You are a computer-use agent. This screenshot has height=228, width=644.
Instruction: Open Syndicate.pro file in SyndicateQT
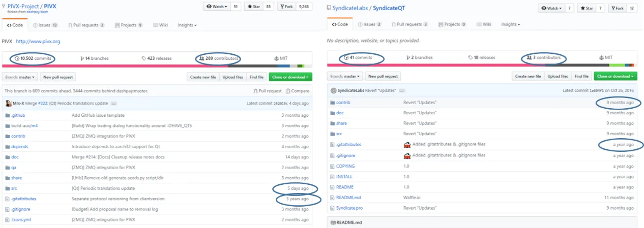point(349,208)
